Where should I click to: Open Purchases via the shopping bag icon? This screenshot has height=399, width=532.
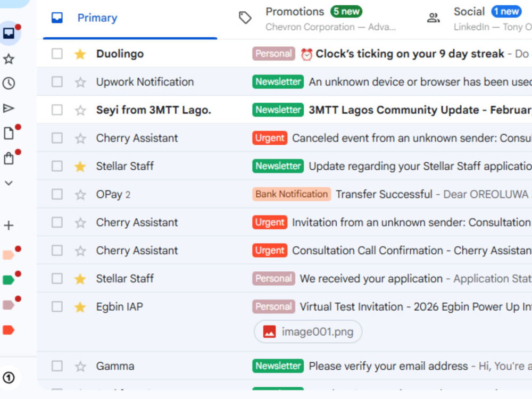pyautogui.click(x=9, y=159)
